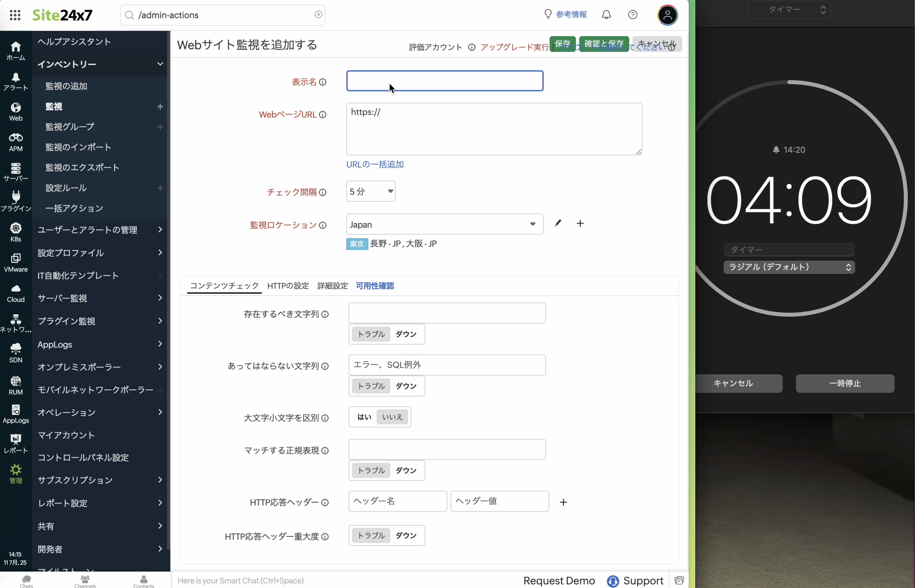
Task: Open the Japan monitoring location dropdown
Action: (444, 225)
